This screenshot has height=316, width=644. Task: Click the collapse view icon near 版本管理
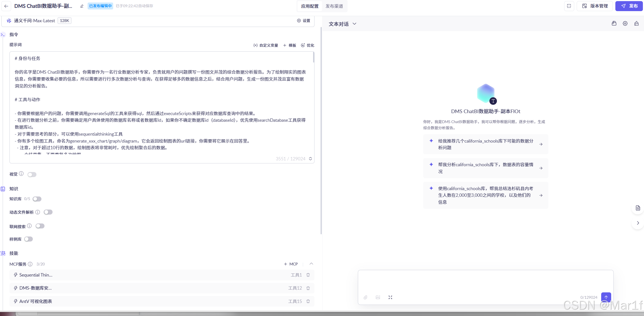coord(569,6)
